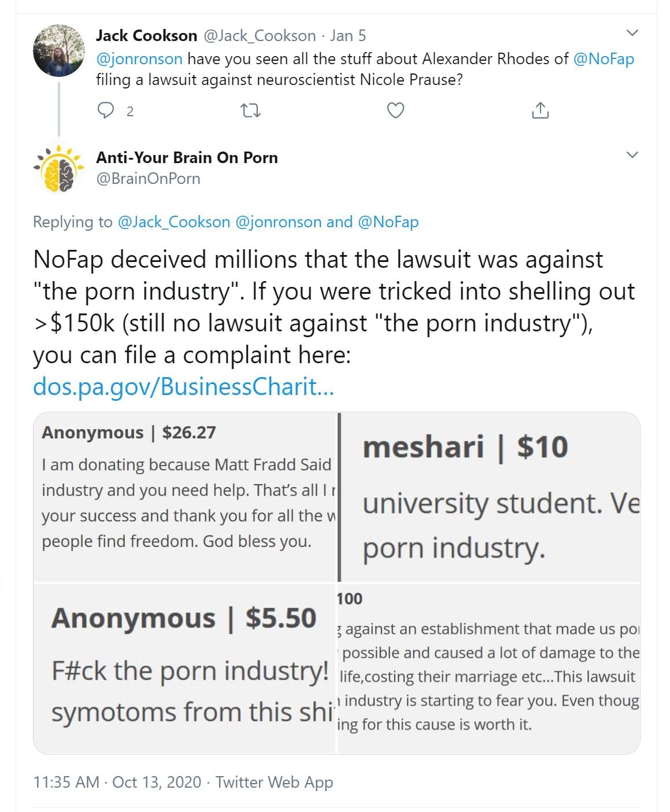Click the reply icon on Jack Cookson's tweet
Image resolution: width=670 pixels, height=812 pixels.
click(105, 110)
